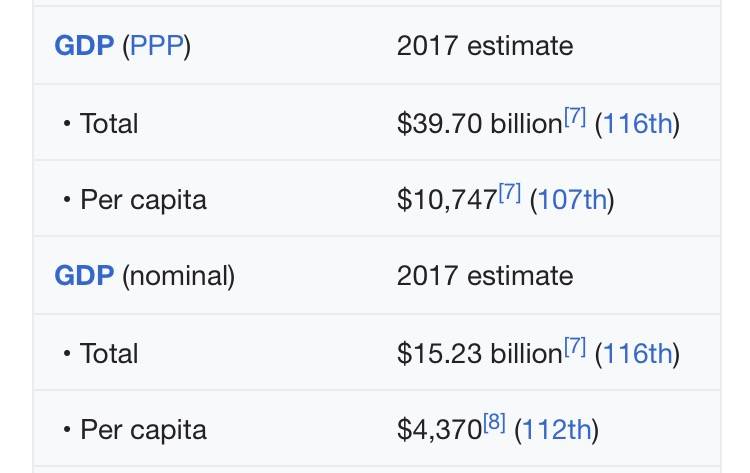Click "2017 estimate" in the GDP (nominal) row
Viewport: 750px width, 473px height.
click(485, 276)
